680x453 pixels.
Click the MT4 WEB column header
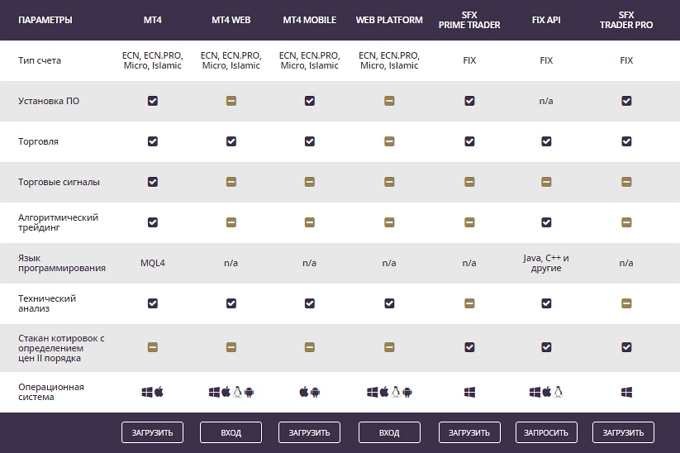(x=231, y=20)
